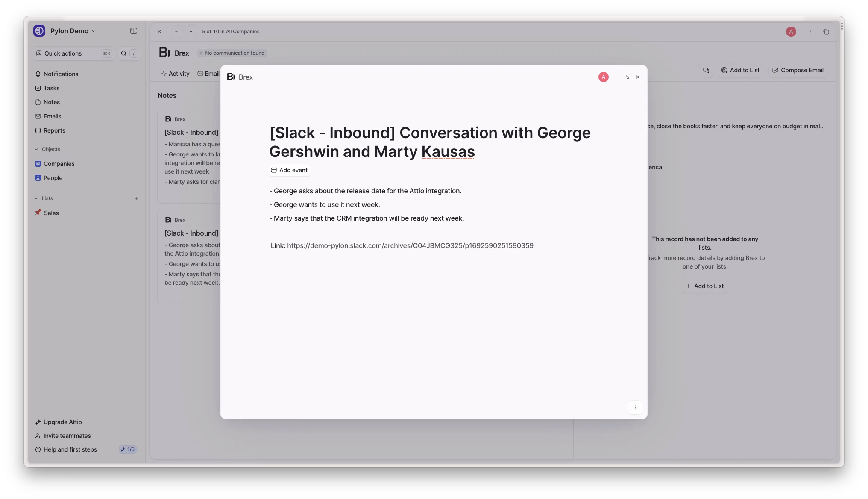Open Reports in the sidebar
Viewport: 868px width, 499px height.
(x=54, y=130)
